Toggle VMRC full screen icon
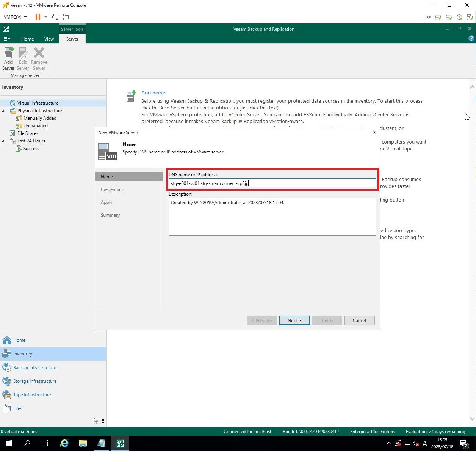Image resolution: width=476 pixels, height=452 pixels. click(67, 17)
